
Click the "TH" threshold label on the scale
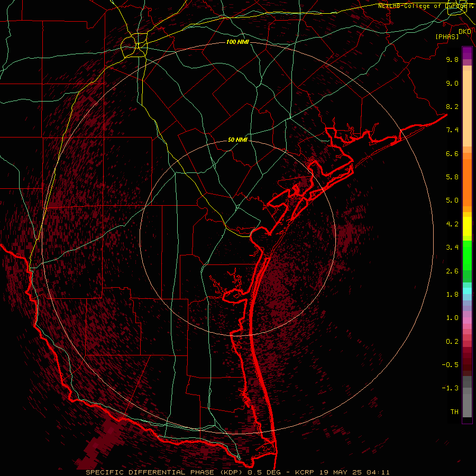454,412
